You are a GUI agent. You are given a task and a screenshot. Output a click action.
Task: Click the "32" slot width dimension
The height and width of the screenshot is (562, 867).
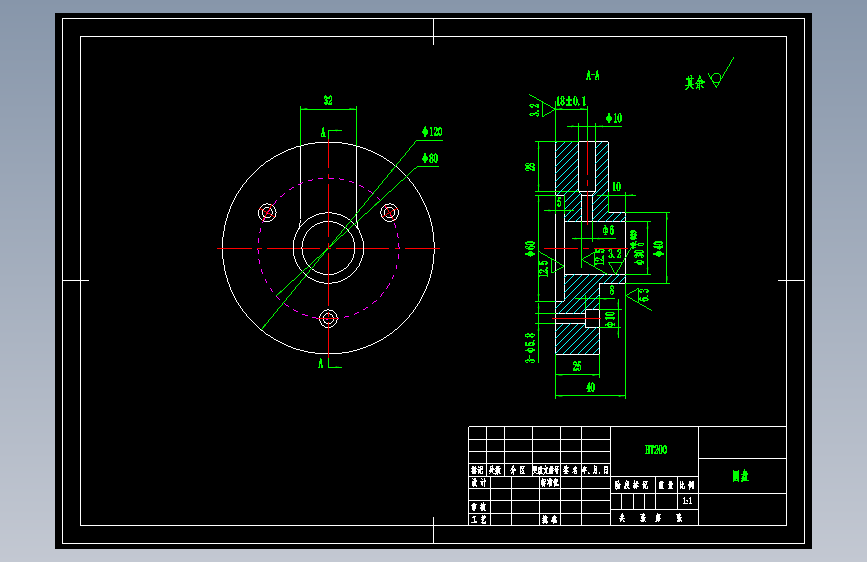328,100
